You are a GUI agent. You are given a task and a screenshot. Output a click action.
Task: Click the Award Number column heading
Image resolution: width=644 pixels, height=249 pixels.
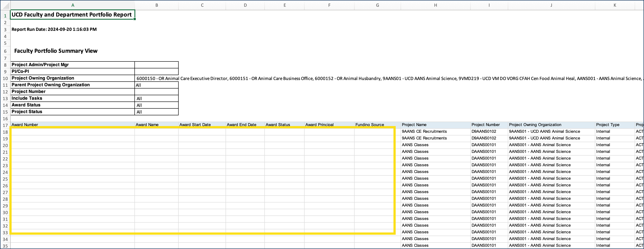[x=25, y=125]
